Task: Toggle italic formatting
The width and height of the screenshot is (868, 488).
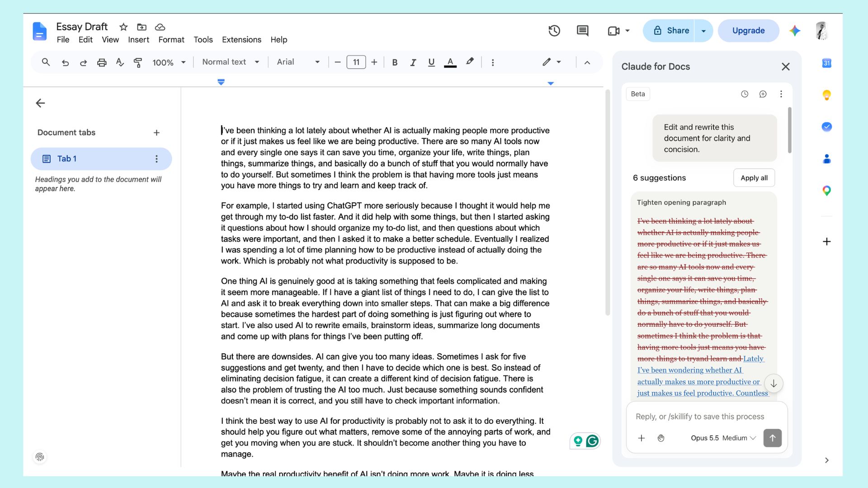Action: [x=413, y=62]
